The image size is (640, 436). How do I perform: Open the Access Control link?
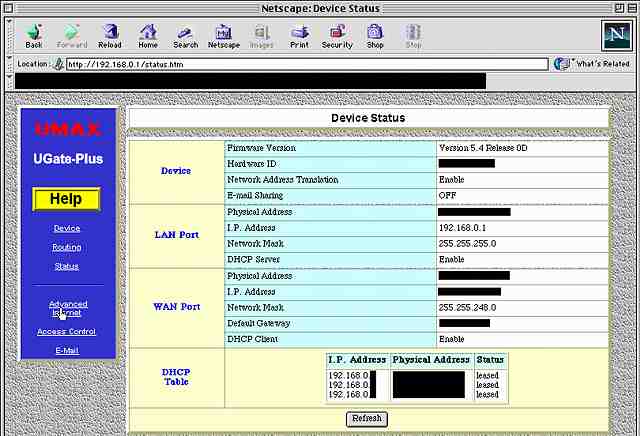click(67, 331)
